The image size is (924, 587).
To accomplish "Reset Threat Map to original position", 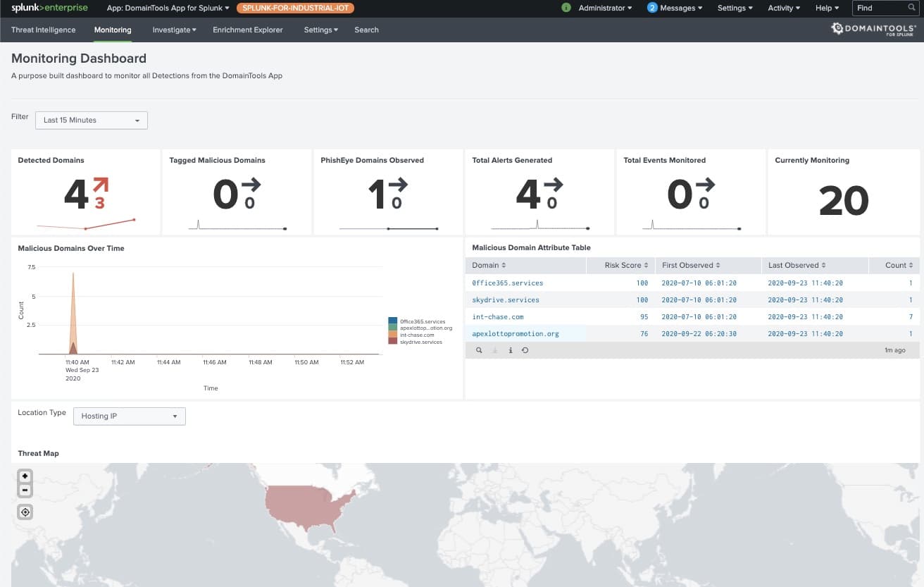I will click(x=25, y=512).
